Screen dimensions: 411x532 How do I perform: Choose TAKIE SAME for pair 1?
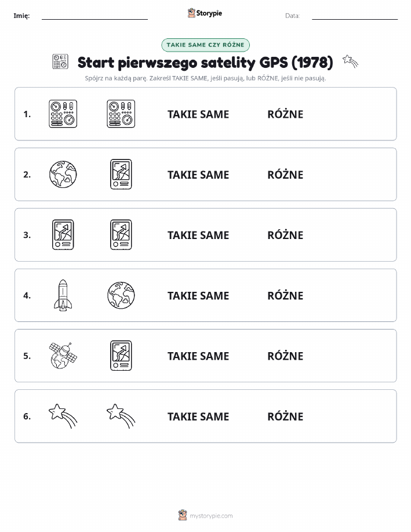tap(198, 114)
